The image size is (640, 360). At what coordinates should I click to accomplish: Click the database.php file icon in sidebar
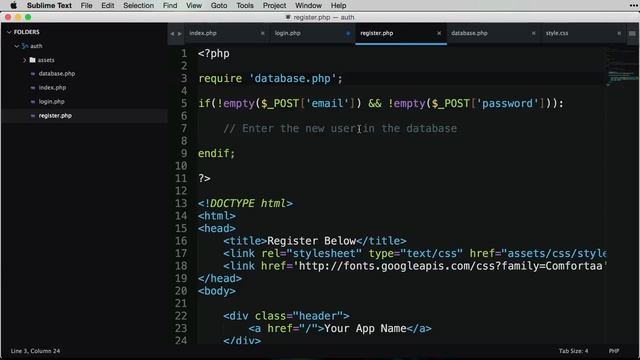pyautogui.click(x=33, y=74)
